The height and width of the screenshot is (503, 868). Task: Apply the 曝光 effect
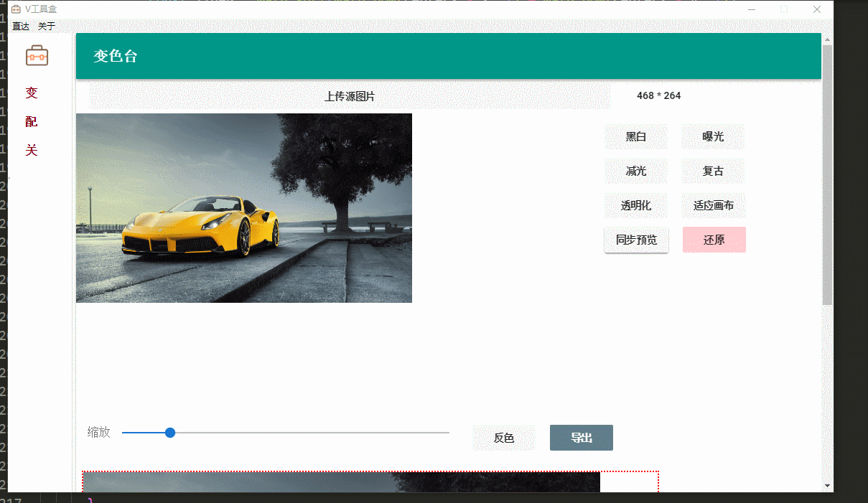[713, 136]
